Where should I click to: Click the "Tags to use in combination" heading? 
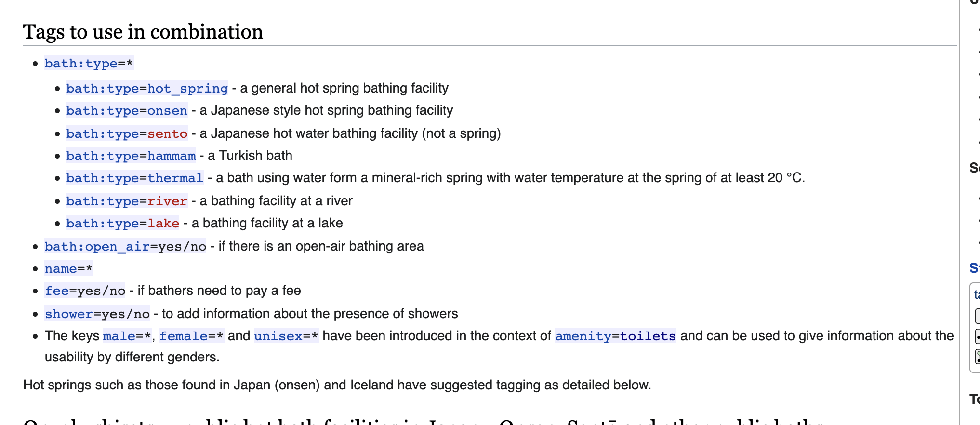(x=143, y=32)
